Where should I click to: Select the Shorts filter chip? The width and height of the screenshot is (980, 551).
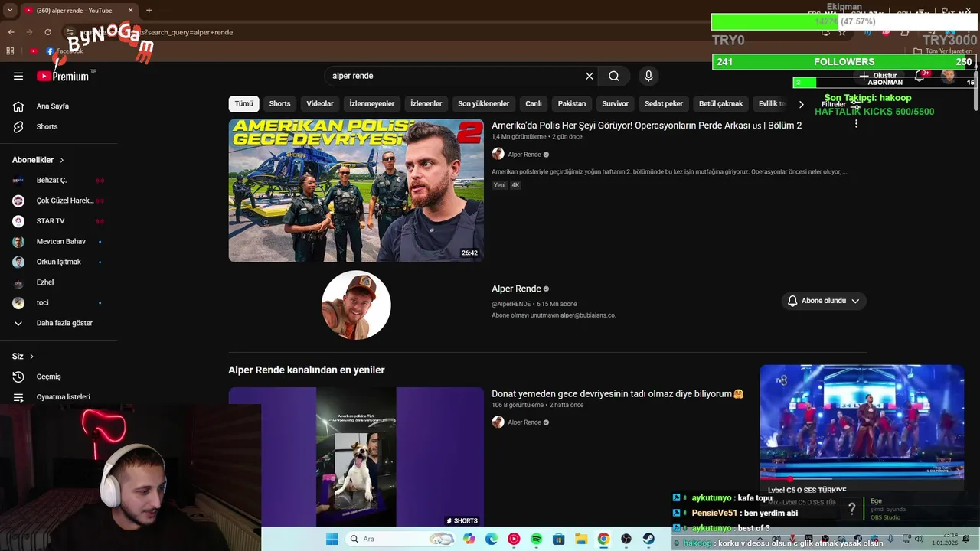point(279,104)
